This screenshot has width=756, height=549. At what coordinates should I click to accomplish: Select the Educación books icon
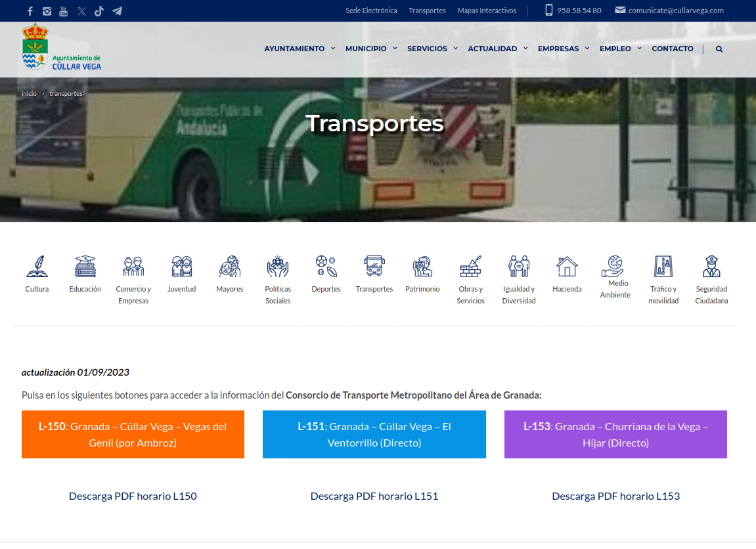click(x=85, y=267)
